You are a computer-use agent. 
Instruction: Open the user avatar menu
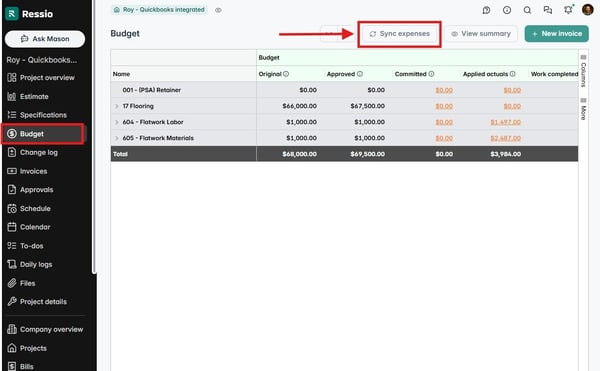tap(587, 10)
